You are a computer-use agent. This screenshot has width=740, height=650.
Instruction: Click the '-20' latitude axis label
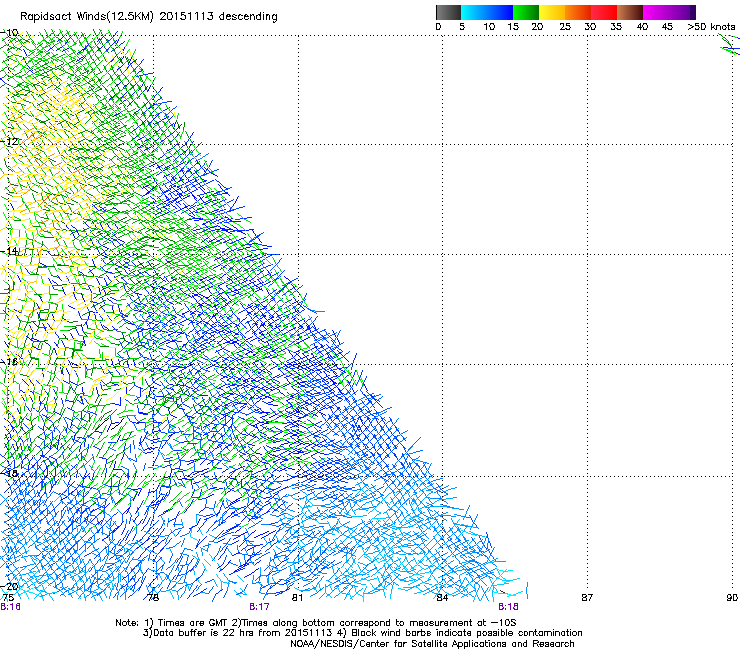click(x=10, y=586)
